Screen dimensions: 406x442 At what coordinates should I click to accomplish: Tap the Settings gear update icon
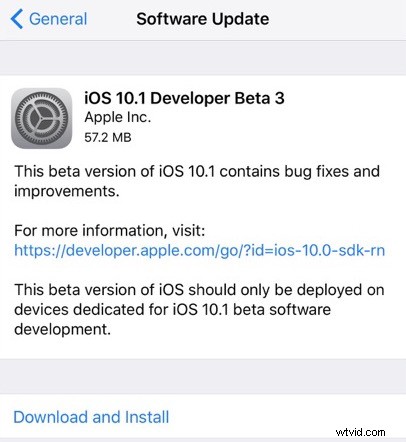(x=42, y=118)
